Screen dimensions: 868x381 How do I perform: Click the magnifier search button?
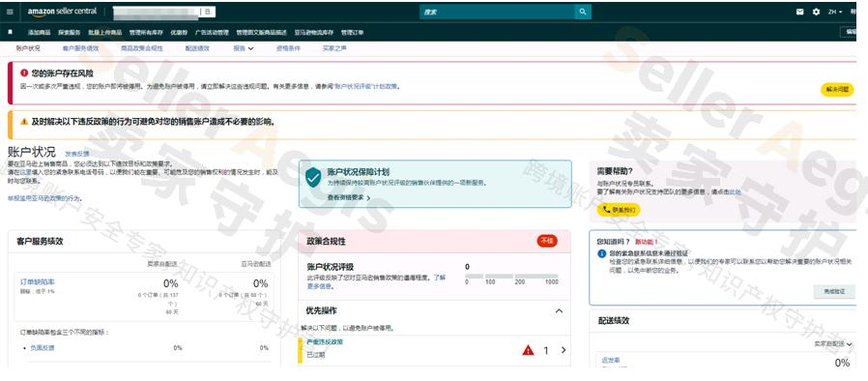582,12
